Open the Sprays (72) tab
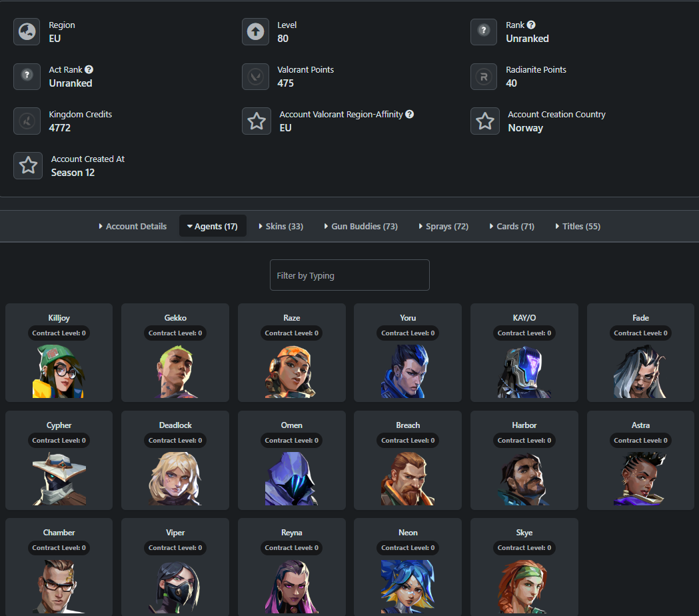Image resolution: width=699 pixels, height=616 pixels. click(x=444, y=226)
